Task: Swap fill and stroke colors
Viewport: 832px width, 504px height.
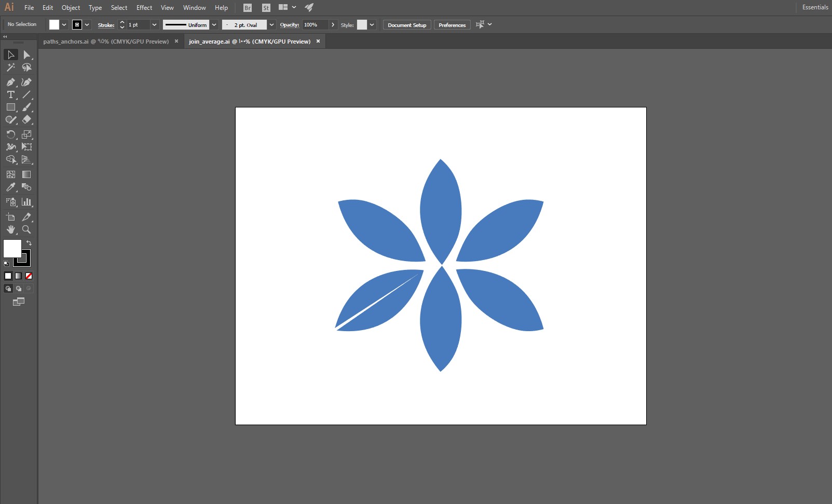Action: click(29, 243)
